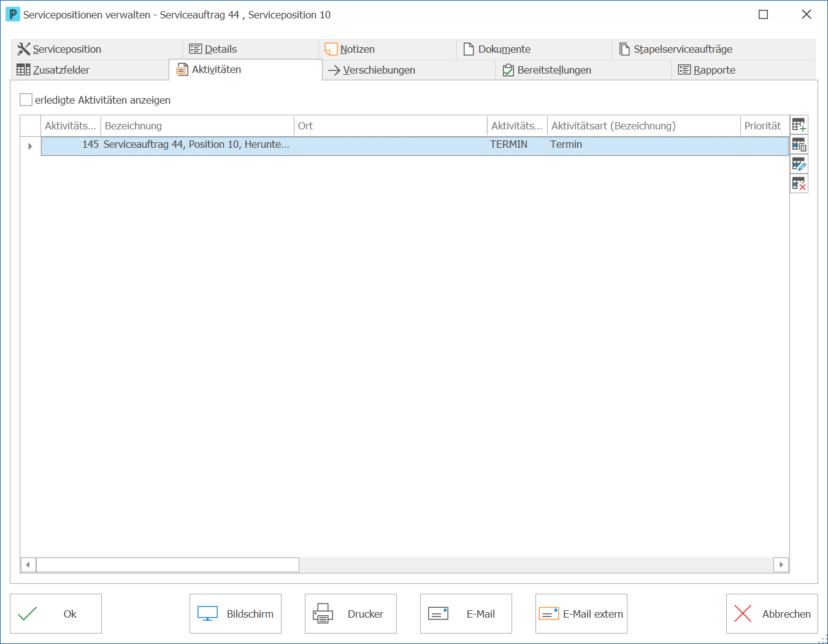Viewport: 828px width, 644px height.
Task: Confirm with the Ok button
Action: [x=56, y=613]
